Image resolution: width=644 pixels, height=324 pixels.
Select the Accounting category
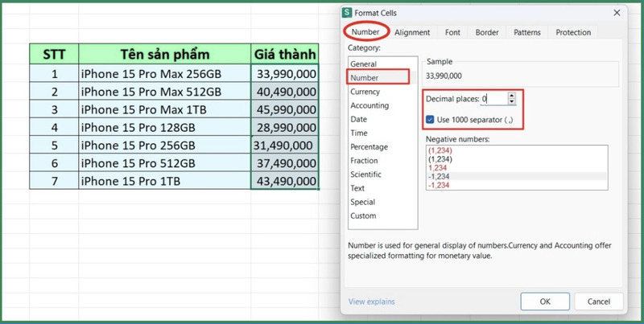(x=369, y=105)
